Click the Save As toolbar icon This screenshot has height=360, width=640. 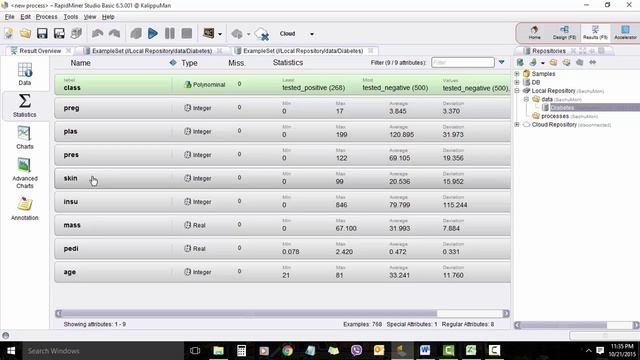point(59,33)
